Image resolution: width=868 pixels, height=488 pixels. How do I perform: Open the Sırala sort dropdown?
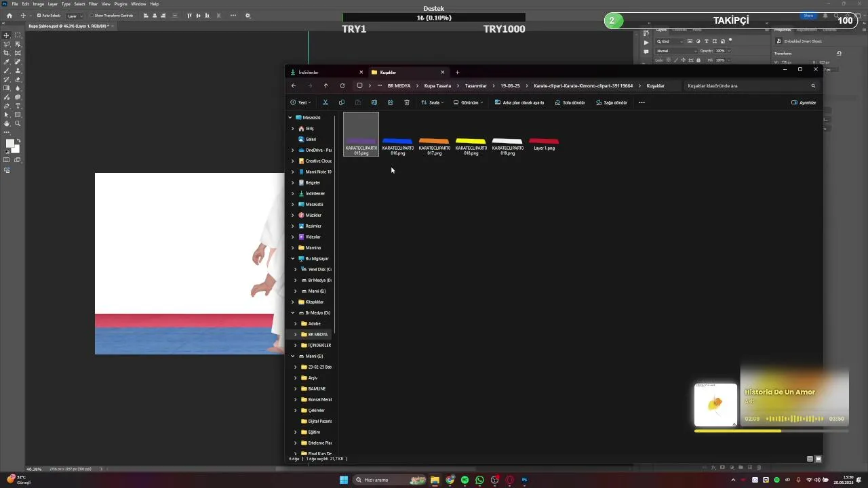pos(432,102)
